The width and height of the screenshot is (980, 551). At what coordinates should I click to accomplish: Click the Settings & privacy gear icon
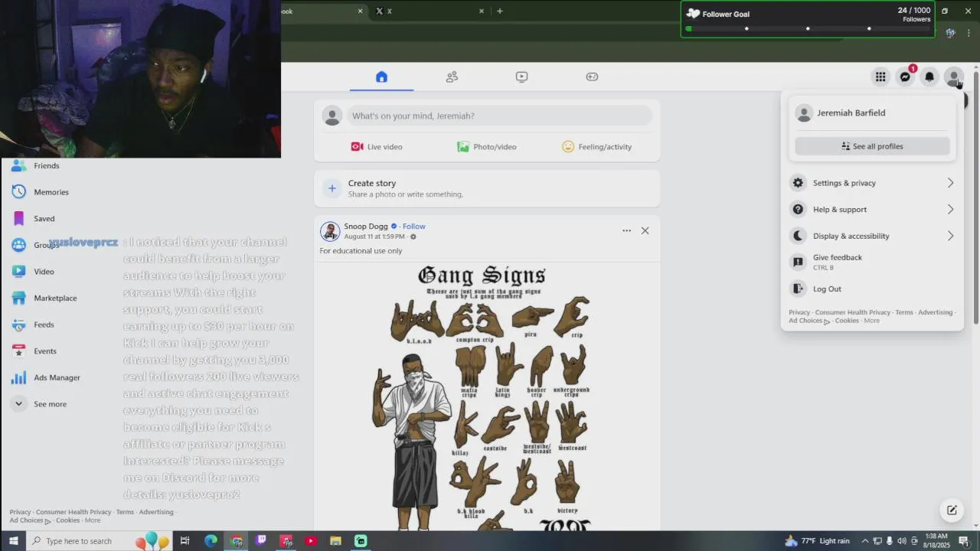click(798, 183)
